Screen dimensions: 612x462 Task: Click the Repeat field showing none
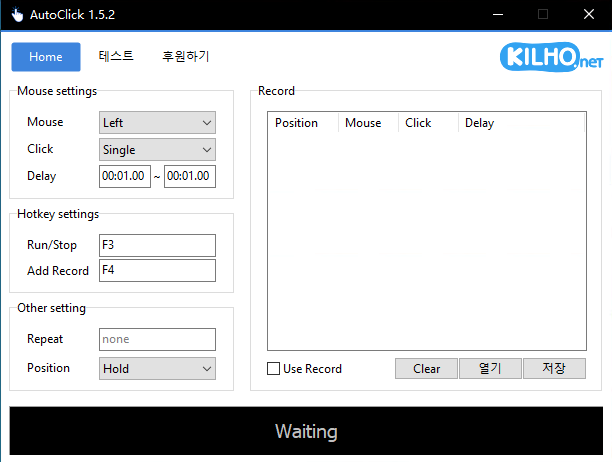(x=157, y=339)
